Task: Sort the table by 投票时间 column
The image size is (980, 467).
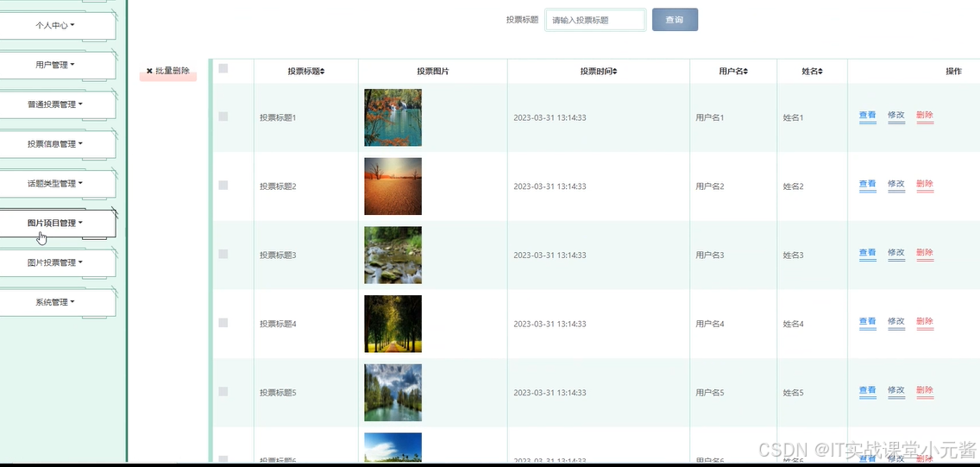Action: 599,72
